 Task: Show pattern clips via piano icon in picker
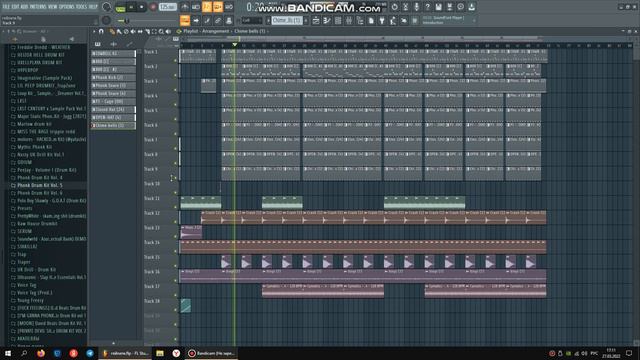click(98, 44)
